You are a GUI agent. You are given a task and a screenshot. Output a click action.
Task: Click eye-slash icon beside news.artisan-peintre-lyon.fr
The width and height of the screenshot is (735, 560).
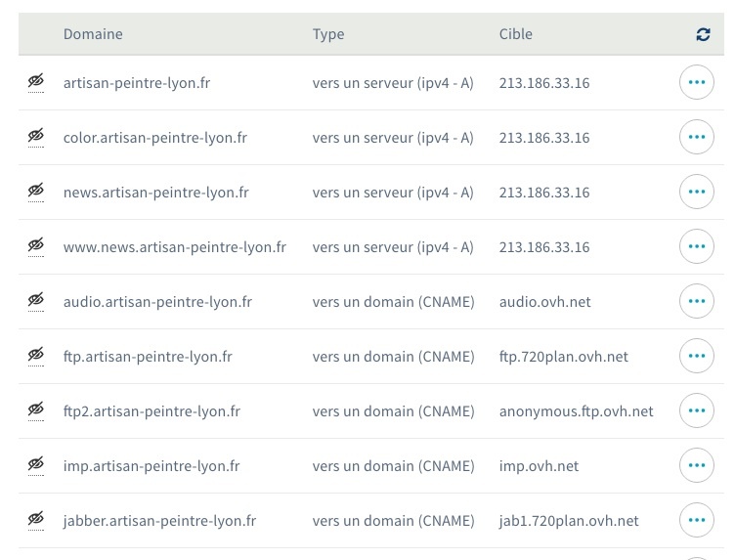point(36,193)
